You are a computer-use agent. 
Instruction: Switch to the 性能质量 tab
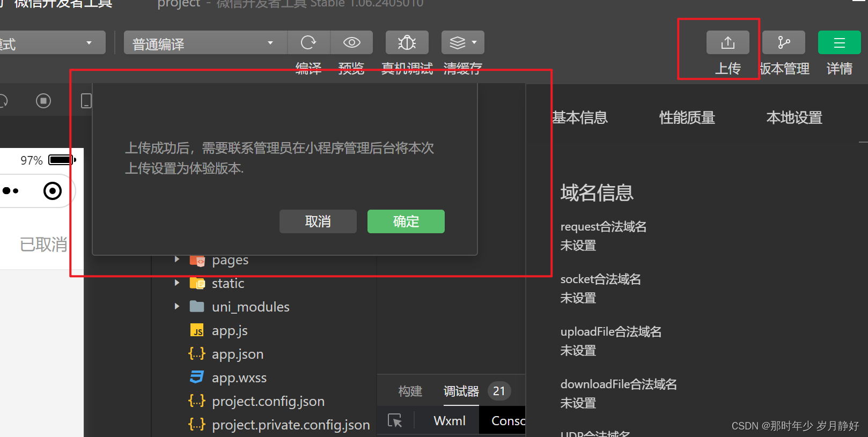coord(687,117)
